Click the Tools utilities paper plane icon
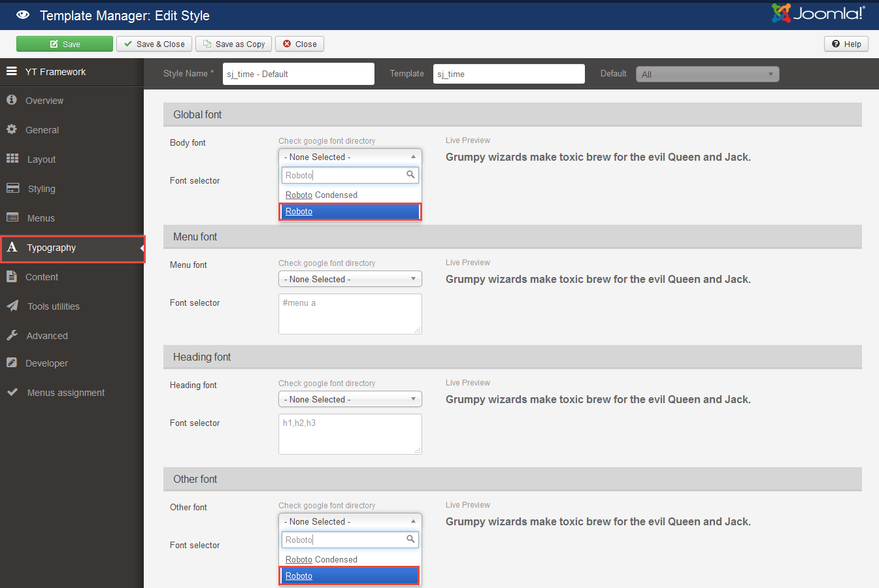Image resolution: width=879 pixels, height=588 pixels. tap(12, 306)
